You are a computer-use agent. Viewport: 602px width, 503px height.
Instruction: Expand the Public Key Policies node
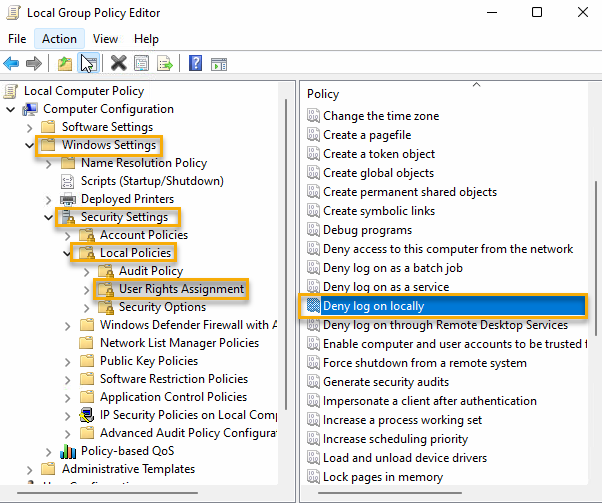pyautogui.click(x=68, y=362)
